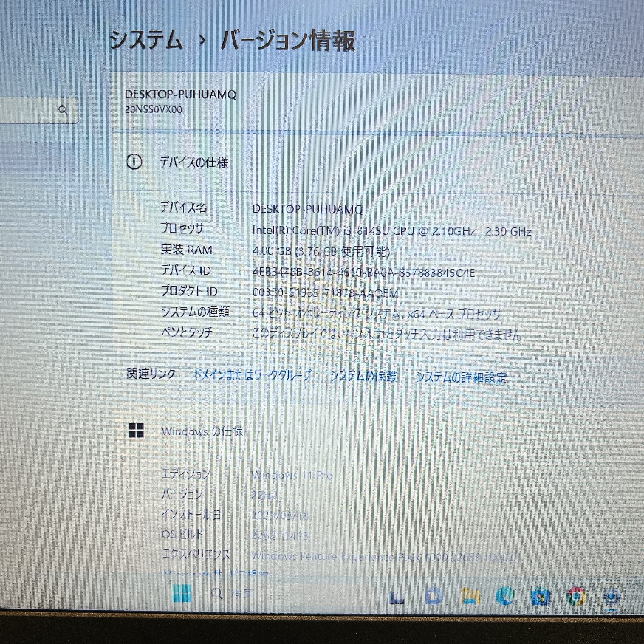644x644 pixels.
Task: Select the デバイス ID value 4EB3446B
Action: 364,272
